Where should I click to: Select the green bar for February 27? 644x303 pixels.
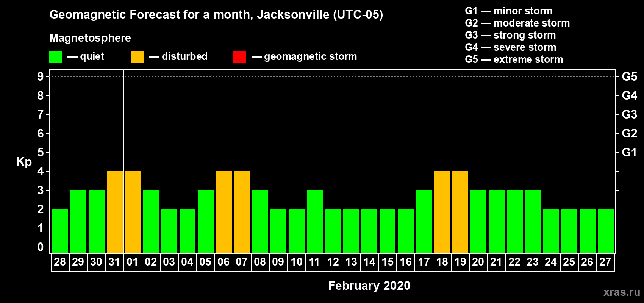pos(606,231)
